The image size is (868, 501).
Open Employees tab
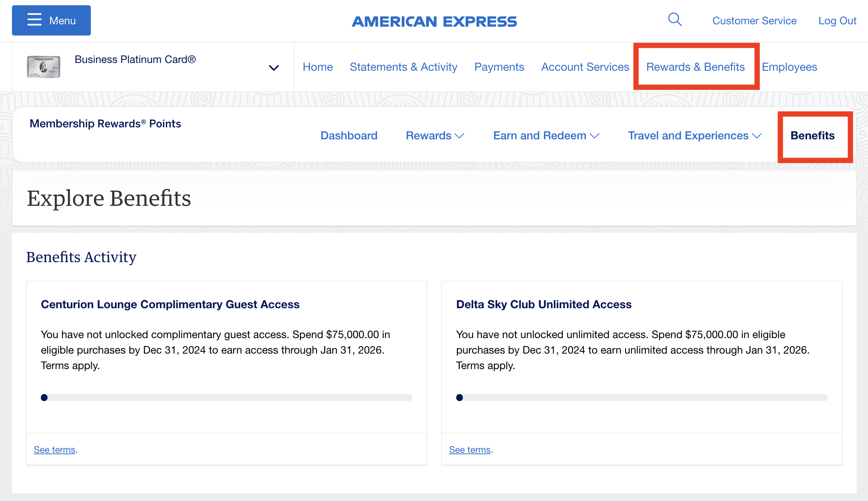point(790,67)
